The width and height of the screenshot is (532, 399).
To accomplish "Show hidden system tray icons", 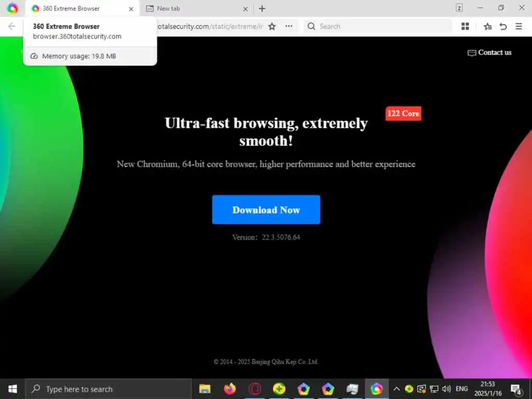I will 396,389.
